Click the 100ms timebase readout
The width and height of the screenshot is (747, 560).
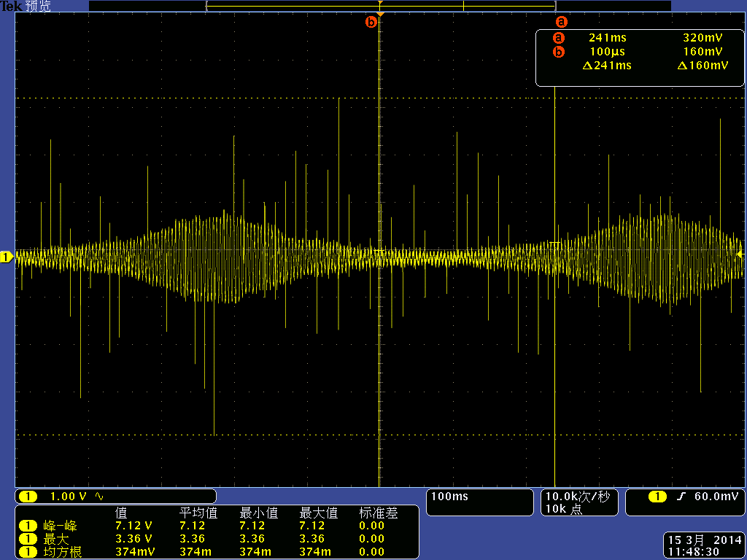tap(449, 497)
